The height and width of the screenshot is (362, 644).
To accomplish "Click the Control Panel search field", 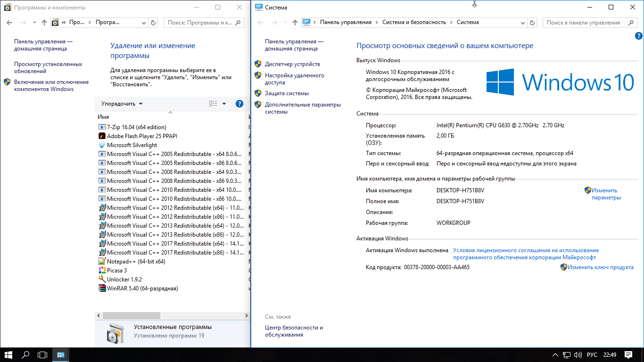I will pyautogui.click(x=590, y=22).
